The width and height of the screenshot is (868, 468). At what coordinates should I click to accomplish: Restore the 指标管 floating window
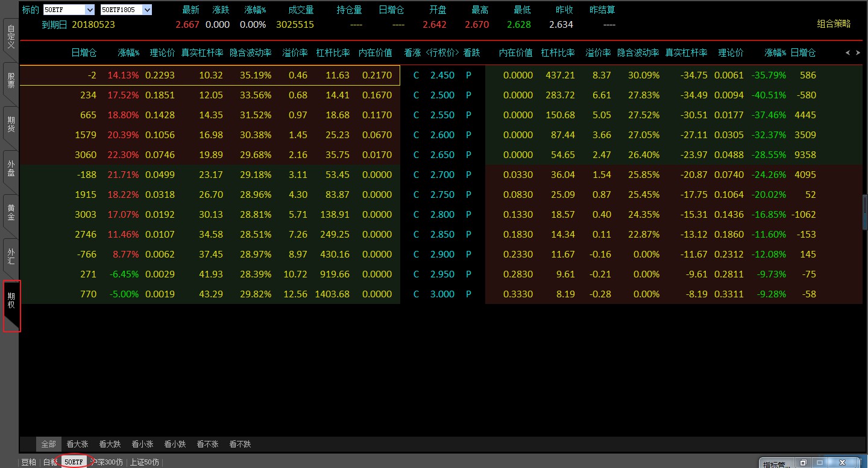click(x=803, y=463)
